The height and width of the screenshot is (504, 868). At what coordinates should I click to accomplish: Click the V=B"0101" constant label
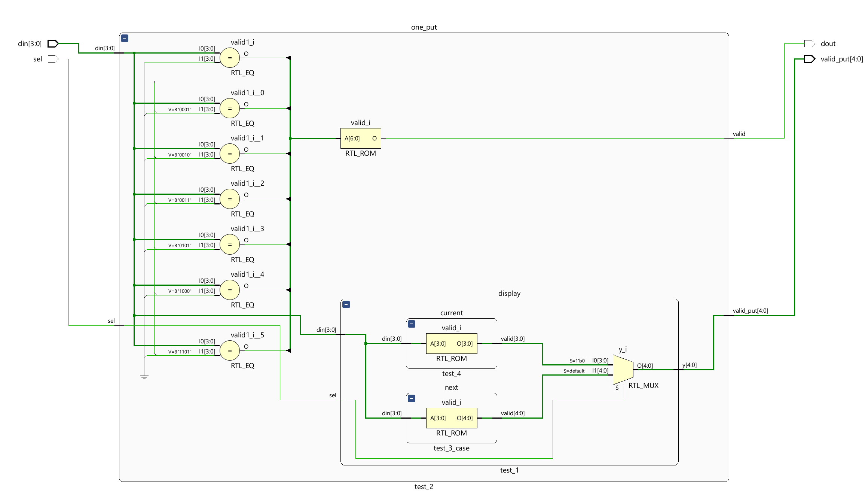tap(180, 245)
